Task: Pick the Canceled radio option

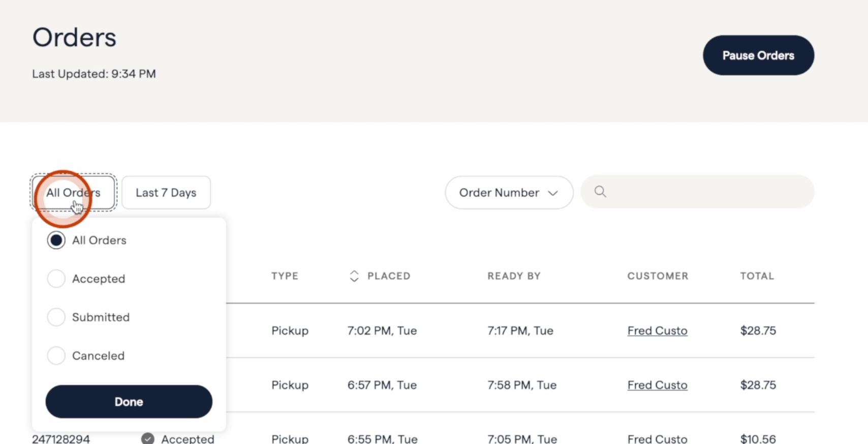Action: tap(56, 356)
